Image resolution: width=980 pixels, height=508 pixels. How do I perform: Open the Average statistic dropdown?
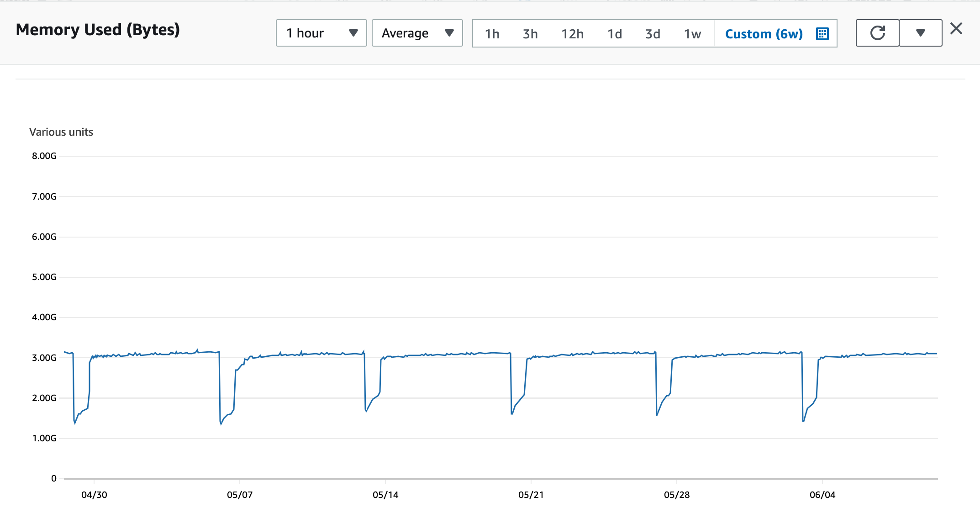tap(417, 33)
